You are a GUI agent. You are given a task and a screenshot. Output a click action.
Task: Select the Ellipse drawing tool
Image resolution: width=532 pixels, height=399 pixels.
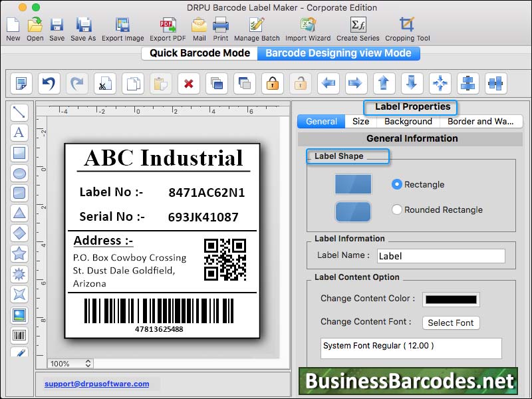[19, 174]
